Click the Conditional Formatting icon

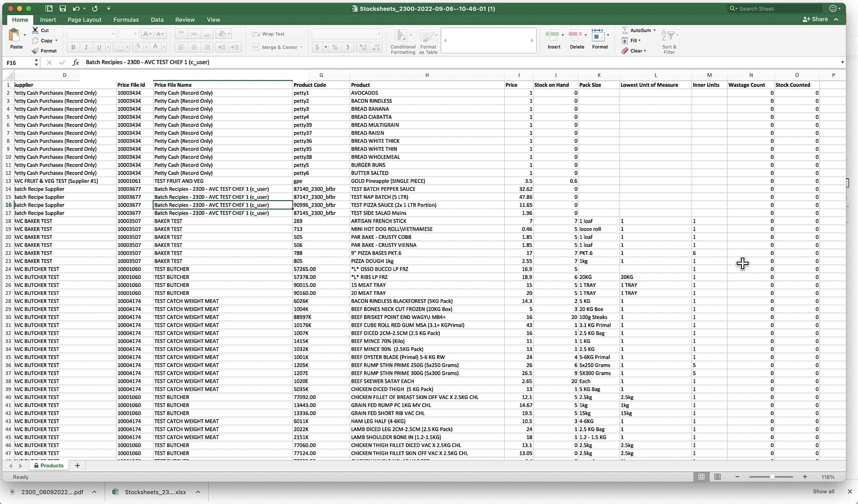(401, 36)
